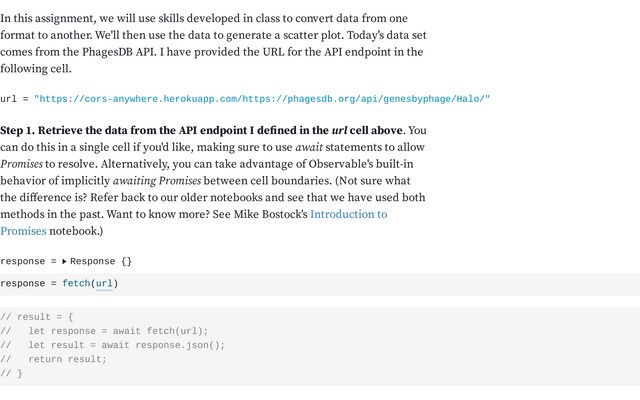Select the italic 'awaiting Promises' phrase

click(157, 181)
